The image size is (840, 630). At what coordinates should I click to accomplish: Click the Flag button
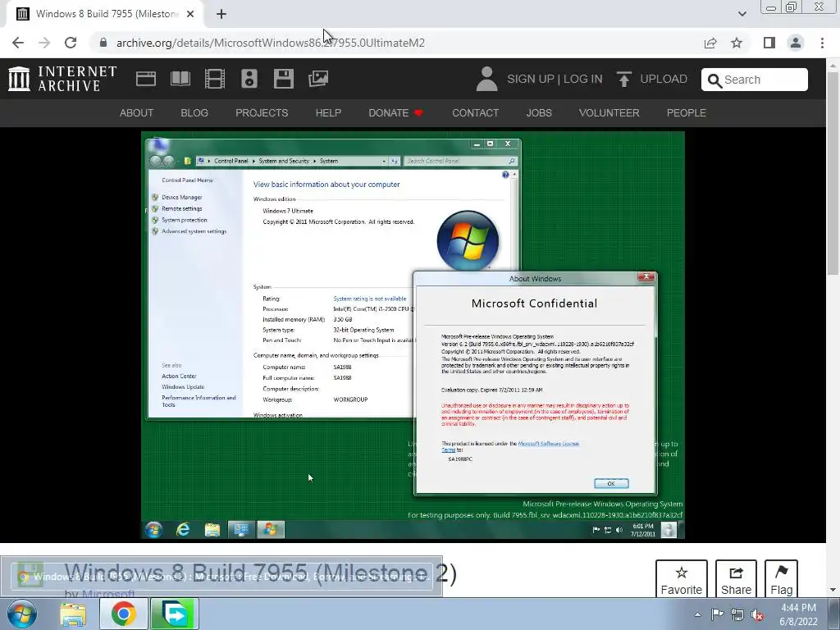pos(781,580)
